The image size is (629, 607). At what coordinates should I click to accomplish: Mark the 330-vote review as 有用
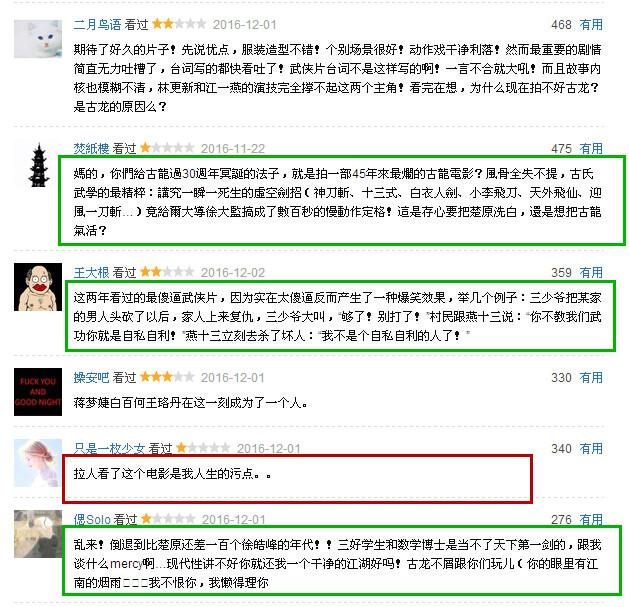591,378
